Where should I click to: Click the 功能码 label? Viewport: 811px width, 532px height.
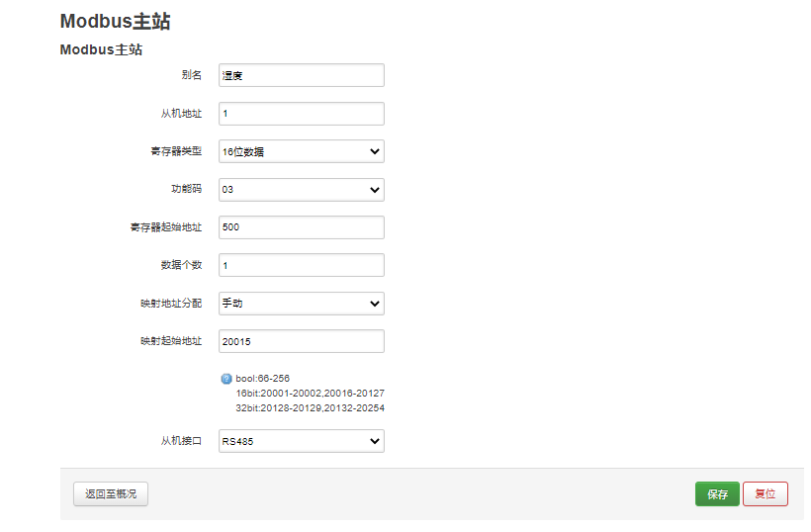186,189
